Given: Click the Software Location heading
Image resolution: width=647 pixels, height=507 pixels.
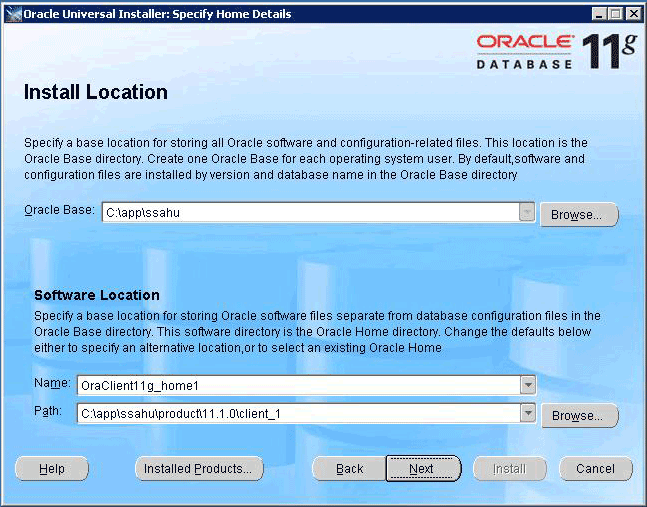Looking at the screenshot, I should pos(97,295).
